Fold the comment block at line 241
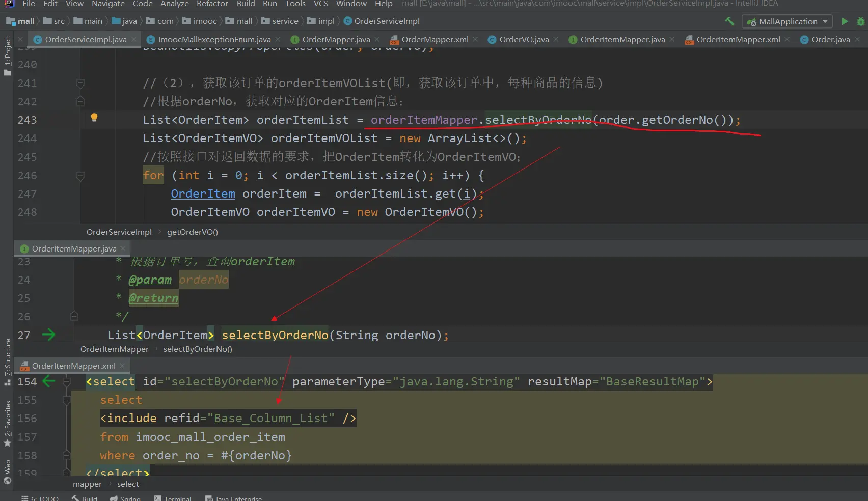This screenshot has width=868, height=501. tap(80, 83)
